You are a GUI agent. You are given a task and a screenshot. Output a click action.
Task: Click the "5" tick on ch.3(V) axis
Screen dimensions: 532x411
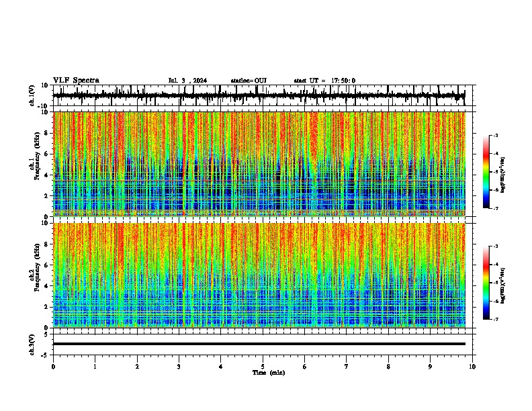(x=46, y=334)
